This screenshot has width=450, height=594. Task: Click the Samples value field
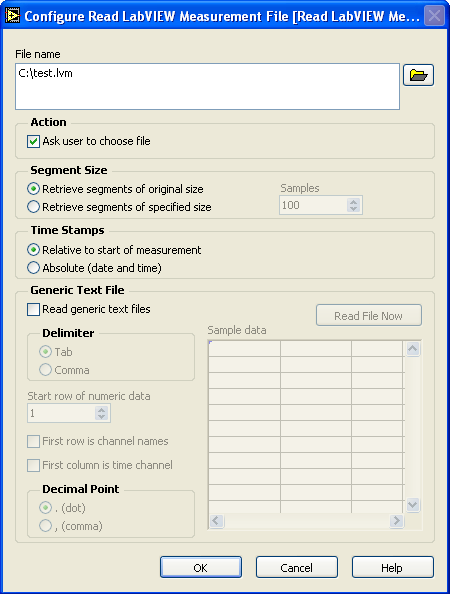pyautogui.click(x=313, y=205)
